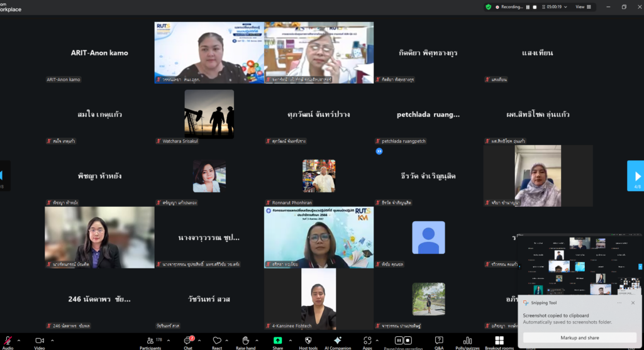Click the RUTS KM background video tile

[x=319, y=238]
